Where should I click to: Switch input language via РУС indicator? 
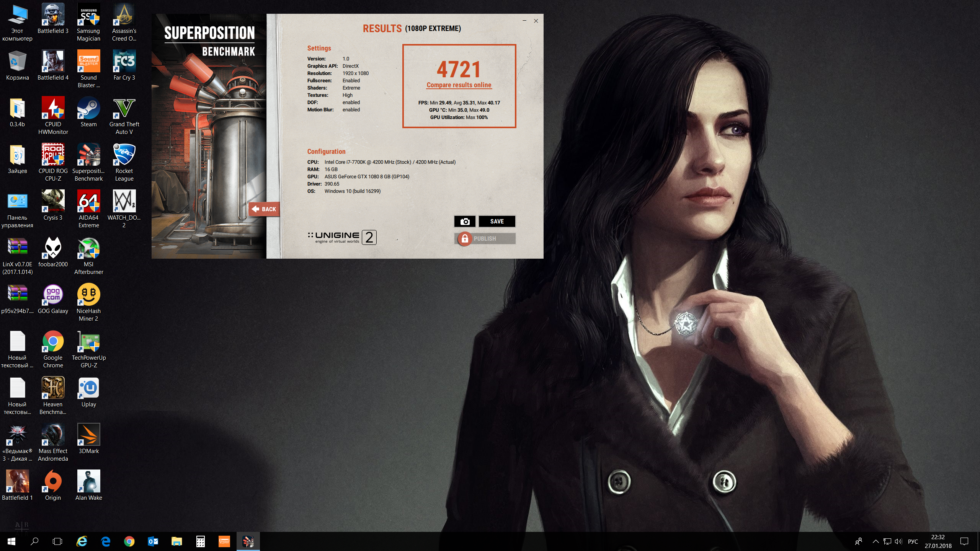[x=913, y=541]
